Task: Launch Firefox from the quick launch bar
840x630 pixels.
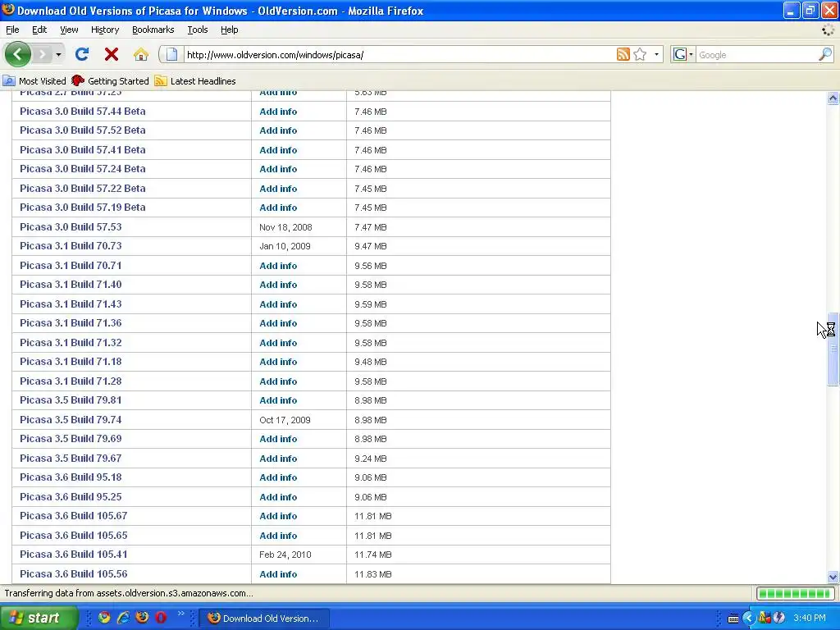Action: (x=142, y=618)
